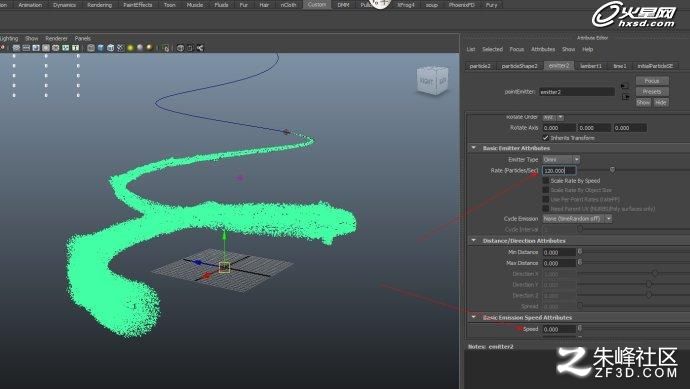Viewport: 690px width, 389px height.
Task: Click the pointEmitter name field
Action: click(577, 92)
